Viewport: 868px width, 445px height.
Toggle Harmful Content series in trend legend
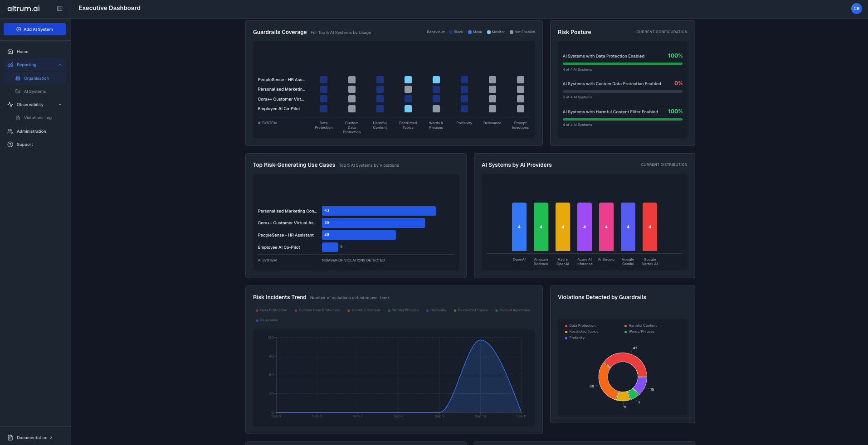[x=364, y=310]
